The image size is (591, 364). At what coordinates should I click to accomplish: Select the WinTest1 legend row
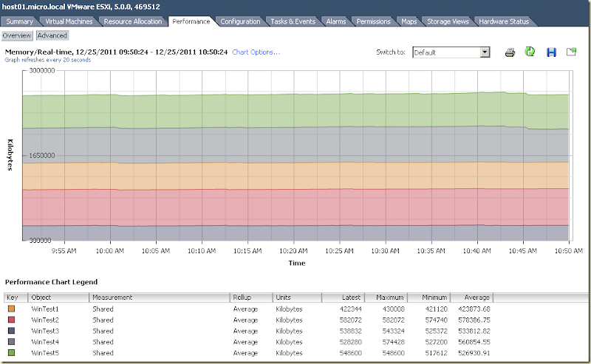[x=249, y=309]
